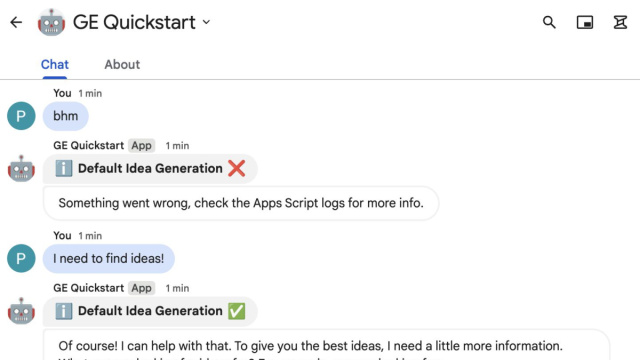
Task: Click robot avatar beside failed Idea Generation message
Action: [21, 169]
